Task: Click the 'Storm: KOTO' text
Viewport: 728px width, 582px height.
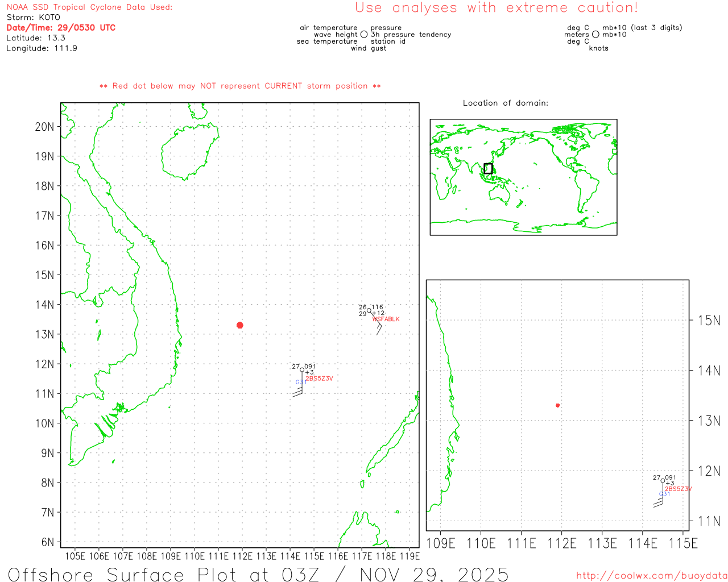Action: pos(33,18)
